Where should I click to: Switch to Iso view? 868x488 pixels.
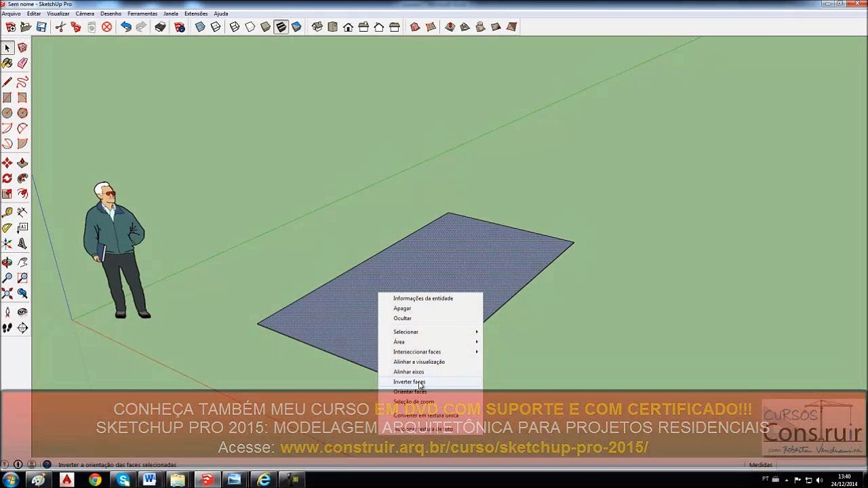317,27
